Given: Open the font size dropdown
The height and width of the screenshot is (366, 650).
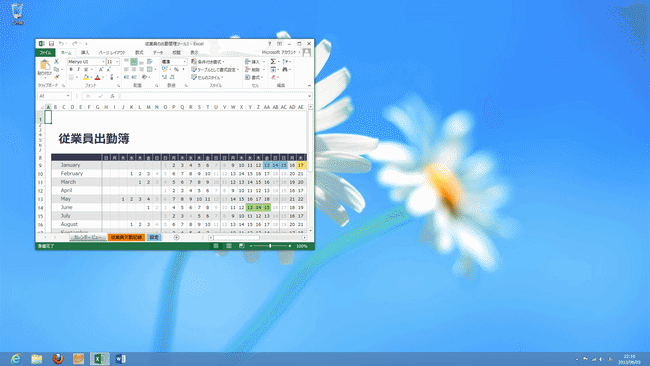Looking at the screenshot, I should coord(113,62).
